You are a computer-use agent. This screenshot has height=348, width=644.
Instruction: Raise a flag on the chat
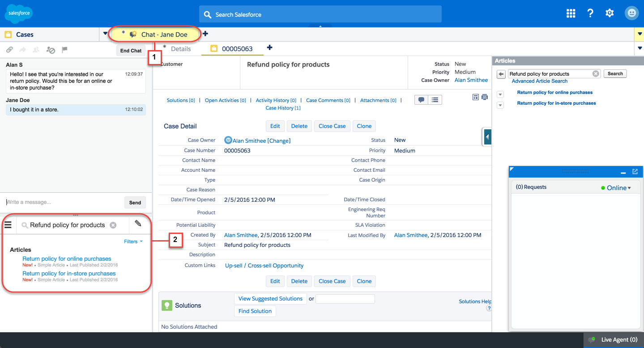pos(64,50)
